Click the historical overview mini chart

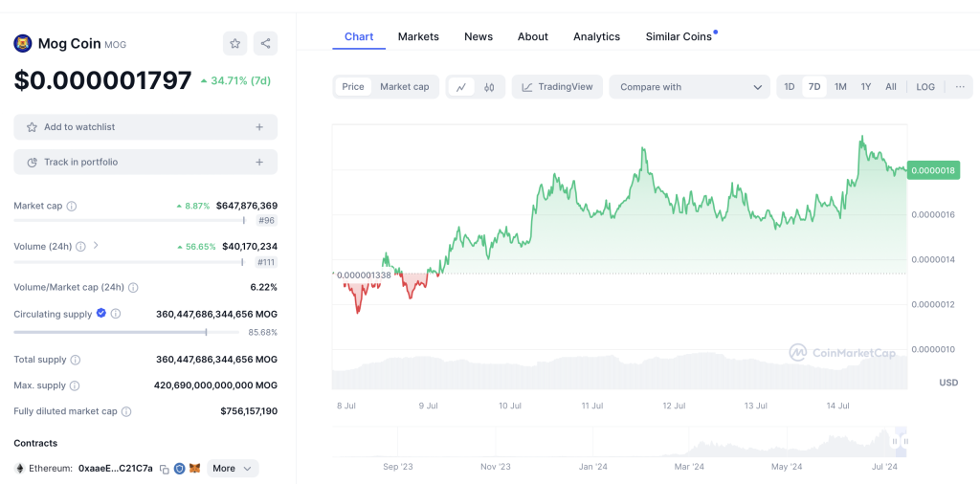(619, 444)
